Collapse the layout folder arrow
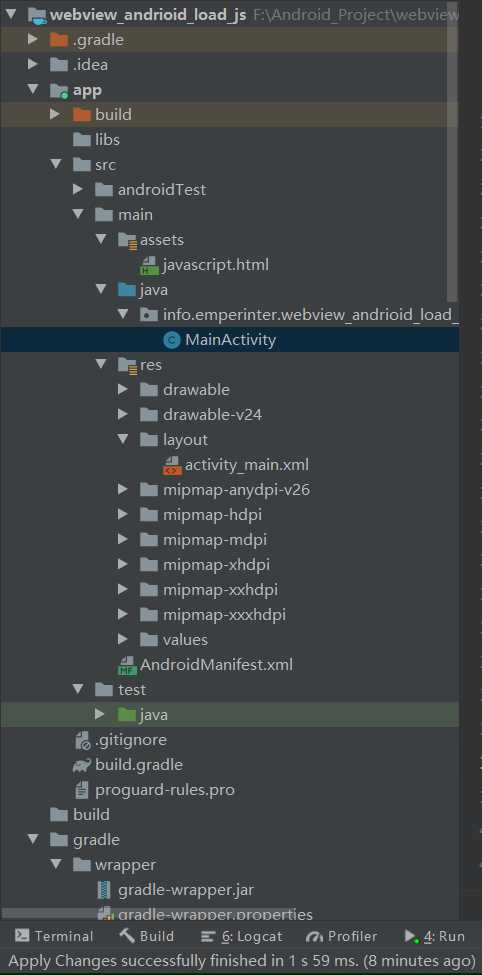The image size is (482, 975). pos(123,440)
